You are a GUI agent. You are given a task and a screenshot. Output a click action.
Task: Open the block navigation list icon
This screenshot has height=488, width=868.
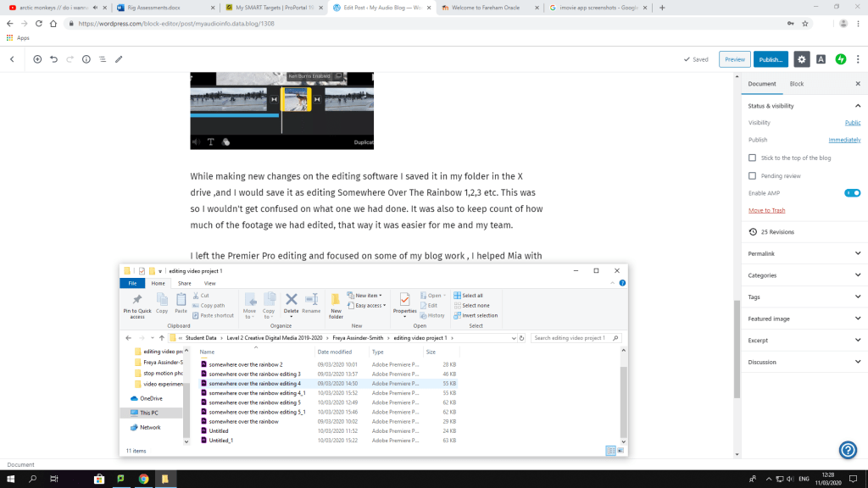click(x=102, y=59)
